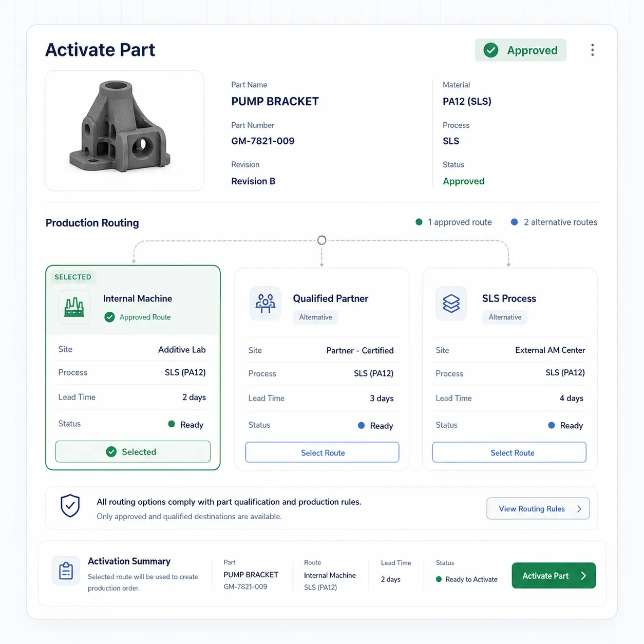The width and height of the screenshot is (644, 644).
Task: Click the PUMP BRACKET part name value
Action: (x=275, y=102)
